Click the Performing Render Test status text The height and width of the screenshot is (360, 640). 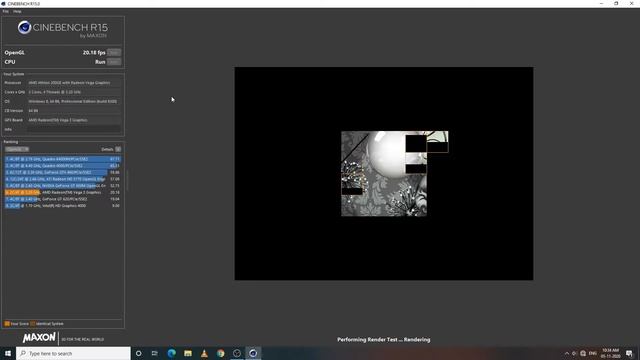click(384, 340)
